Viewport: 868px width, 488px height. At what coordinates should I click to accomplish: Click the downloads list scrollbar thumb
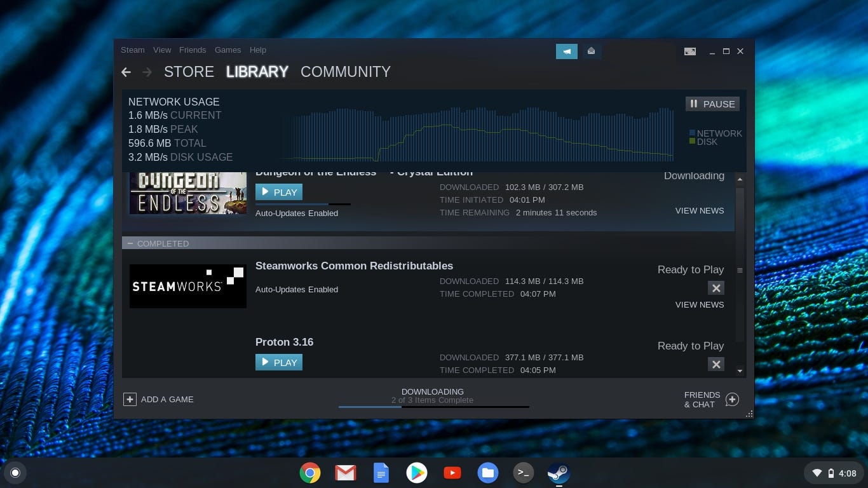[x=740, y=264]
